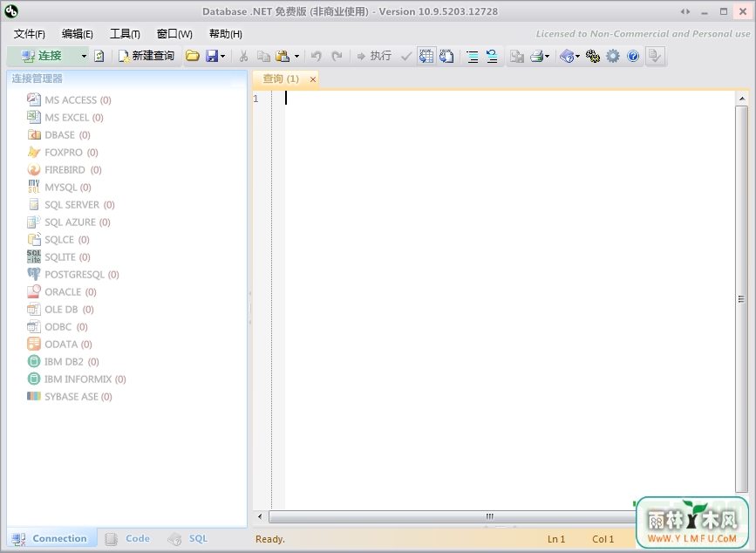Select ODBC (0) node
This screenshot has height=553, width=756.
(x=66, y=327)
